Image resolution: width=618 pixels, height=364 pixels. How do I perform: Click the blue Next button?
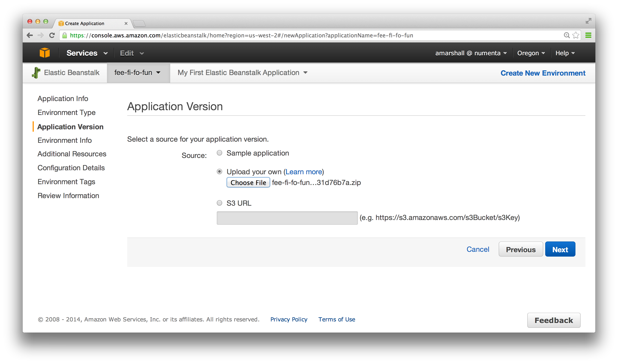coord(560,249)
